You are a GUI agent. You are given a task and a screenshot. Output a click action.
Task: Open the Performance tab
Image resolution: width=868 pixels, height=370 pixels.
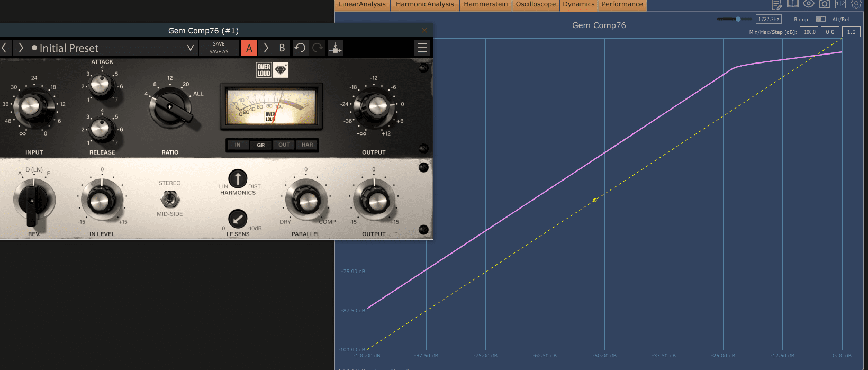click(622, 5)
